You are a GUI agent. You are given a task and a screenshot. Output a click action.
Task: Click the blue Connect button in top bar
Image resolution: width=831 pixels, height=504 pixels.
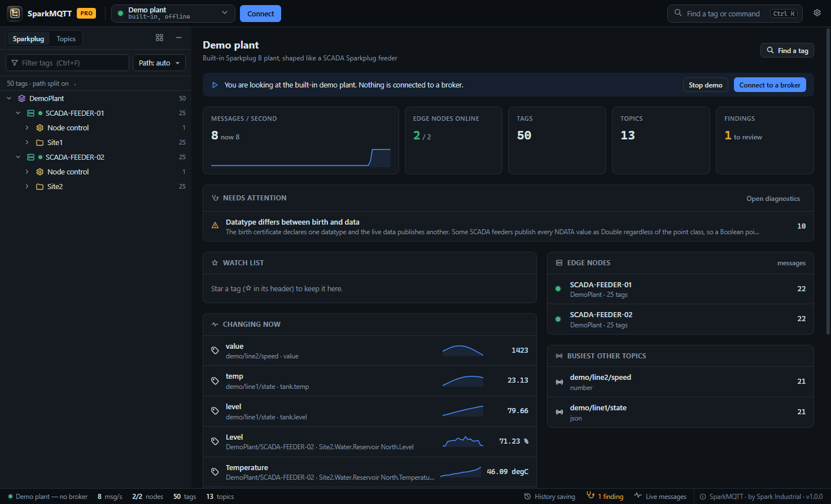coord(260,14)
